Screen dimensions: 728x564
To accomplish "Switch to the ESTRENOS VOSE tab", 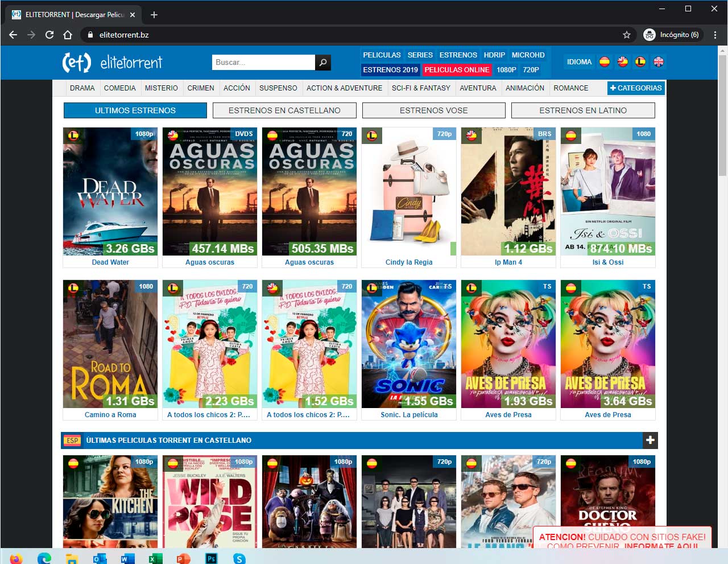I will point(434,110).
